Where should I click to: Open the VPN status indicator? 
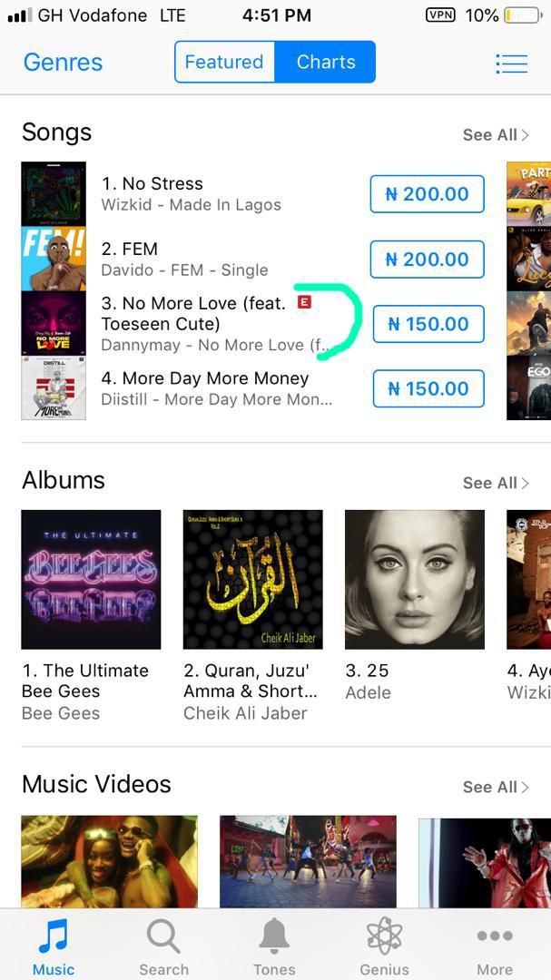pos(440,15)
